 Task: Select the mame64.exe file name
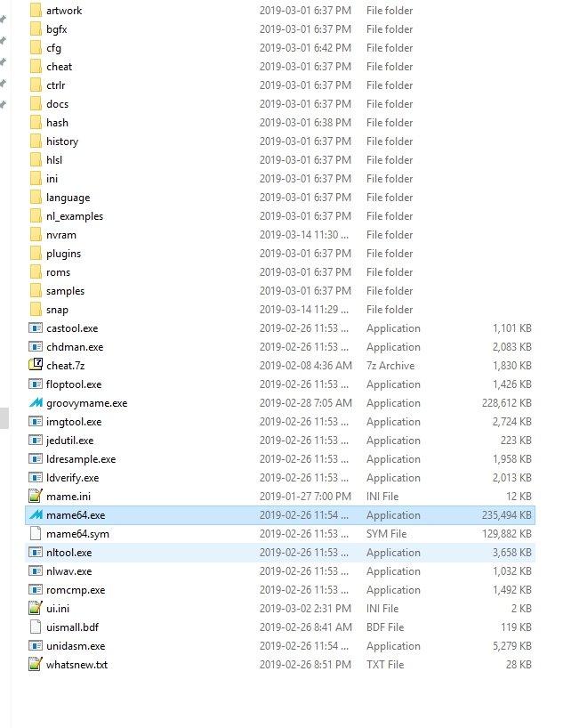pyautogui.click(x=76, y=515)
